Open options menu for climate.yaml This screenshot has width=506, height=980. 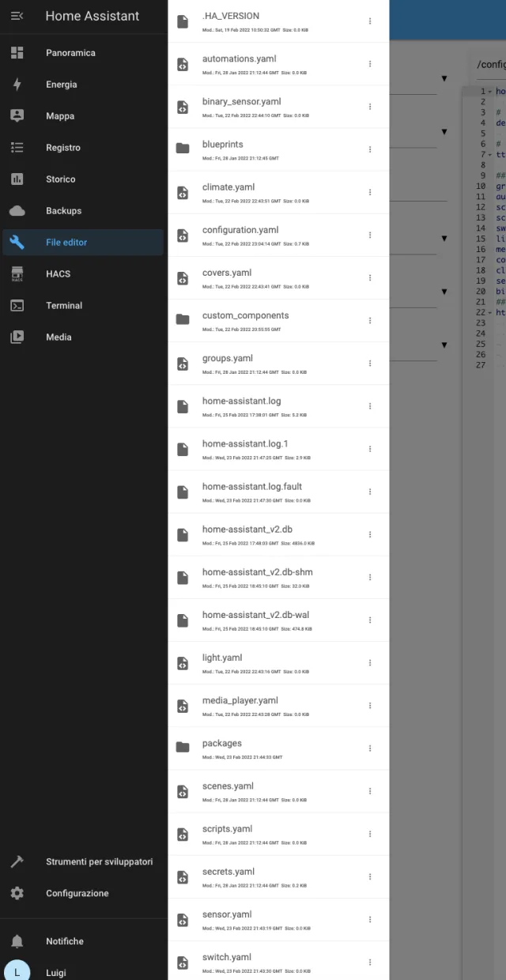370,192
